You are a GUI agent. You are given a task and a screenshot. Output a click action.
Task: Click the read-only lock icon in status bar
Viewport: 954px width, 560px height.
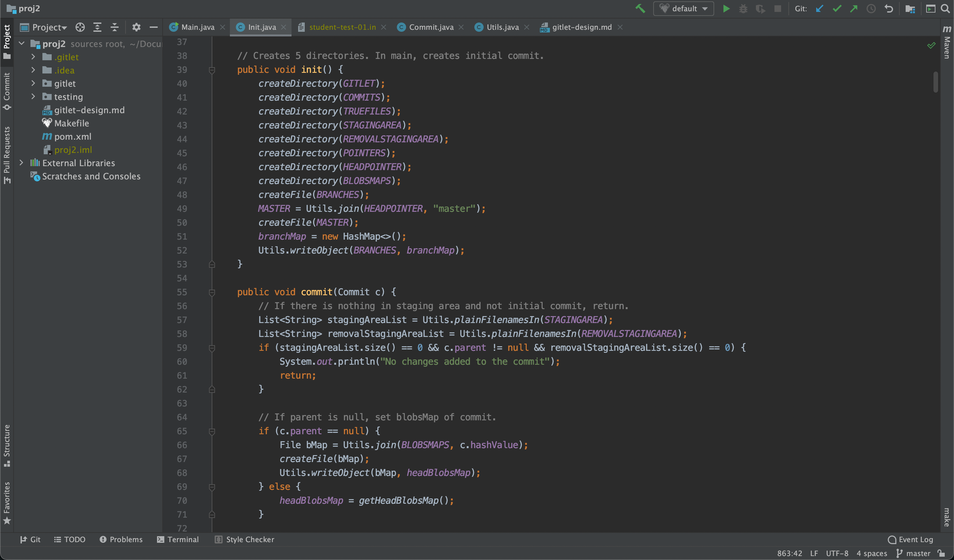(941, 553)
